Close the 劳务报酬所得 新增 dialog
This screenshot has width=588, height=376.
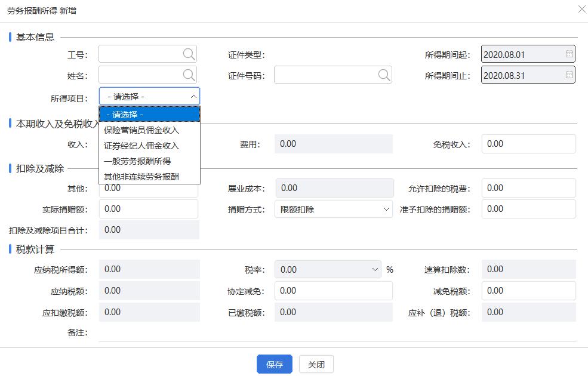[x=581, y=9]
